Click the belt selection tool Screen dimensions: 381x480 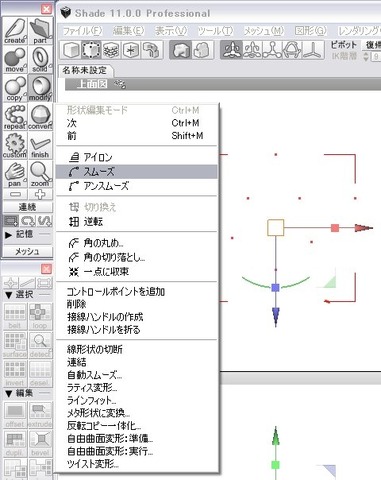(15, 316)
